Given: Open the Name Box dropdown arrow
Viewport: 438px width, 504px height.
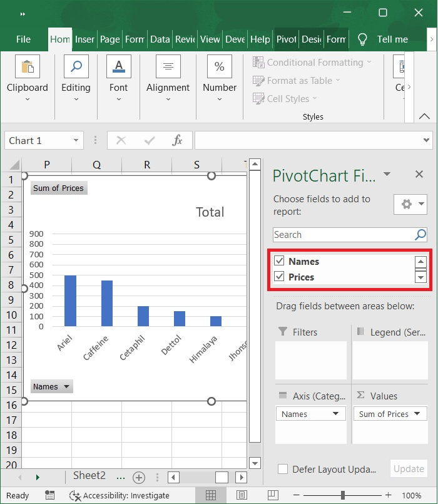Looking at the screenshot, I should (76, 140).
